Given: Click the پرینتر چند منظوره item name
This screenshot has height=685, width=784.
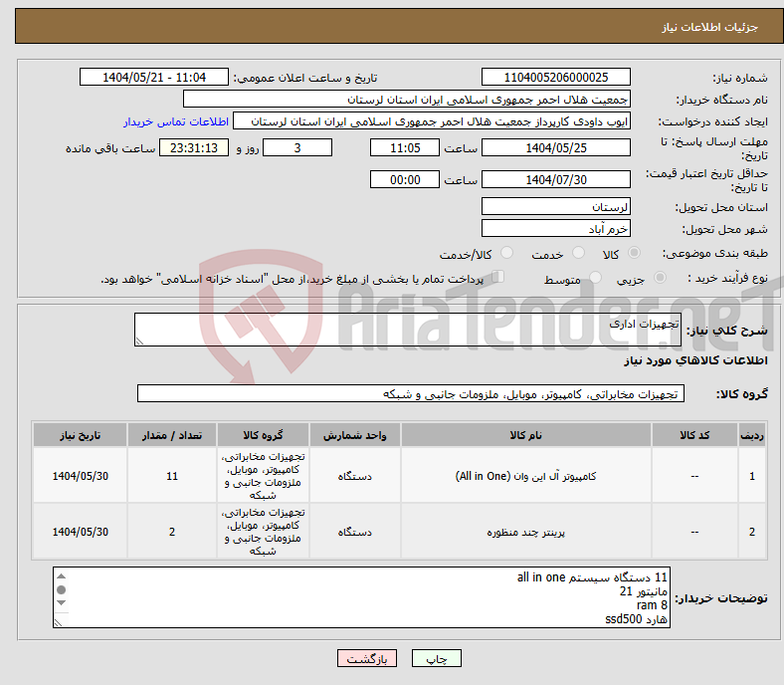Looking at the screenshot, I should (x=525, y=532).
